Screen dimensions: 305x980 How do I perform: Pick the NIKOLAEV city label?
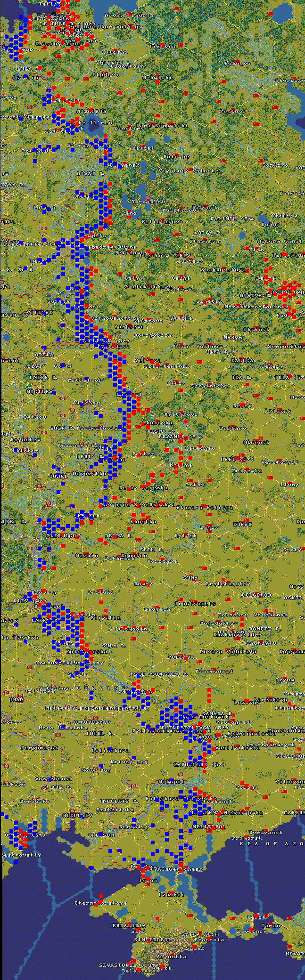[x=77, y=815]
